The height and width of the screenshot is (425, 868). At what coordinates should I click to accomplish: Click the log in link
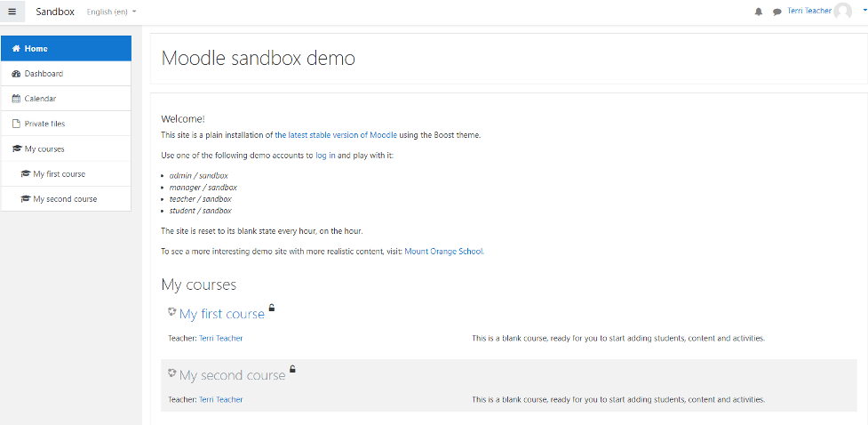click(x=325, y=156)
